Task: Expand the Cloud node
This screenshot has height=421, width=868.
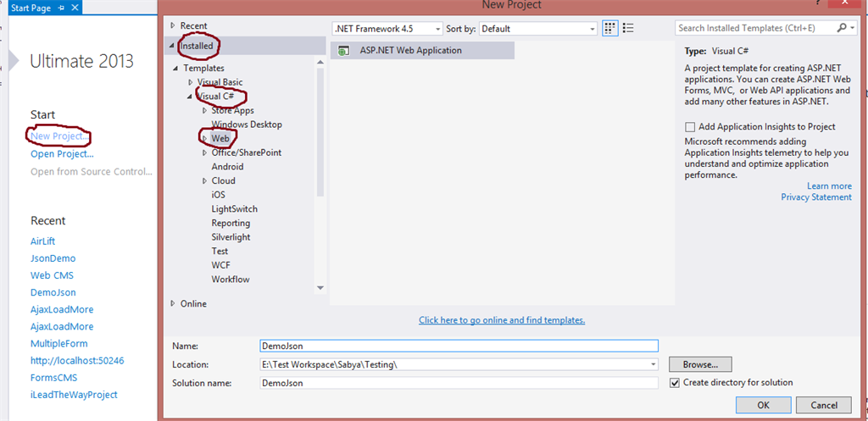Action: (204, 181)
